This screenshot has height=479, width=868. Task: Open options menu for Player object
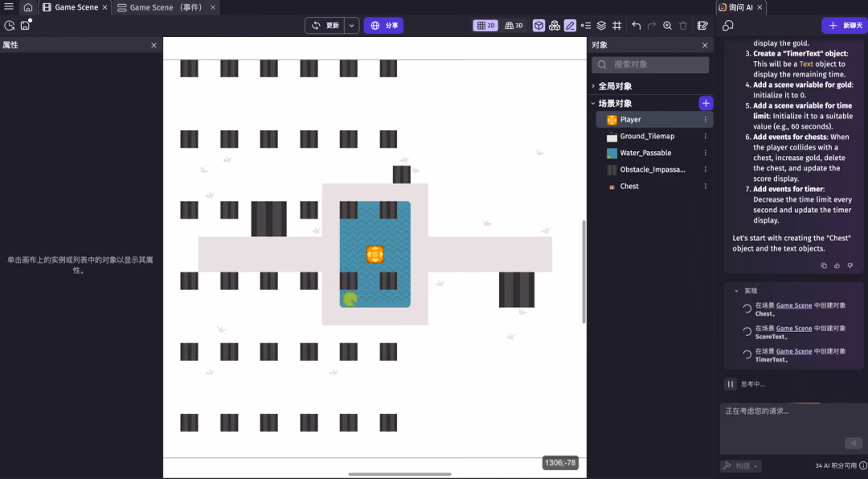[x=706, y=120]
